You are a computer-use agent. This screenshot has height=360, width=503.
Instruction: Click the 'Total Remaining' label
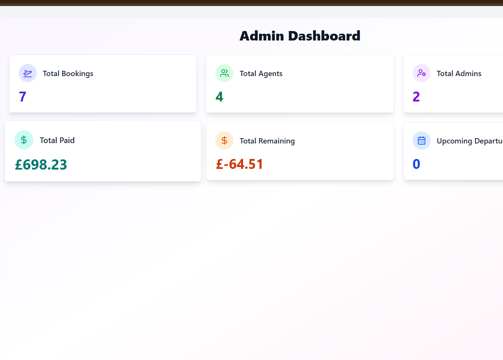pyautogui.click(x=267, y=141)
